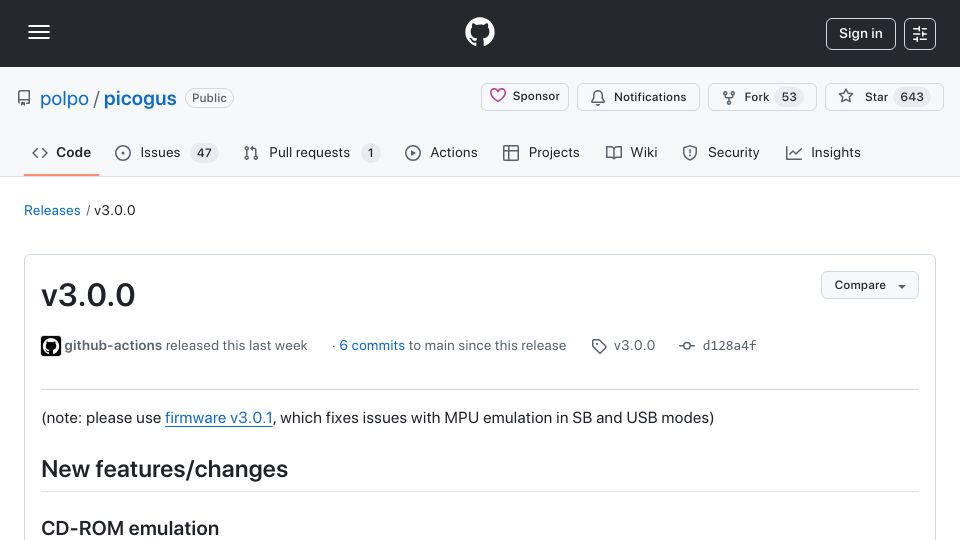Click the github-actions avatar icon
The image size is (960, 540).
click(x=51, y=346)
